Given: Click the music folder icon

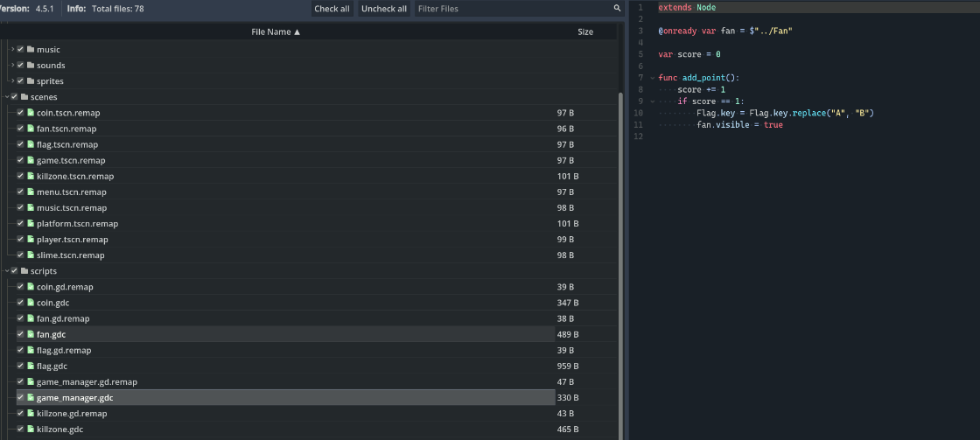Looking at the screenshot, I should click(31, 50).
